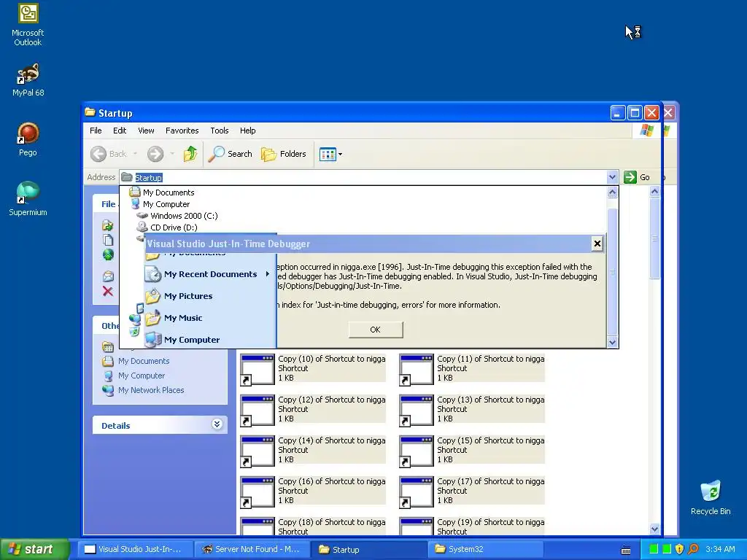Toggle the Folders pane
Image resolution: width=747 pixels, height=560 pixels.
[x=284, y=154]
